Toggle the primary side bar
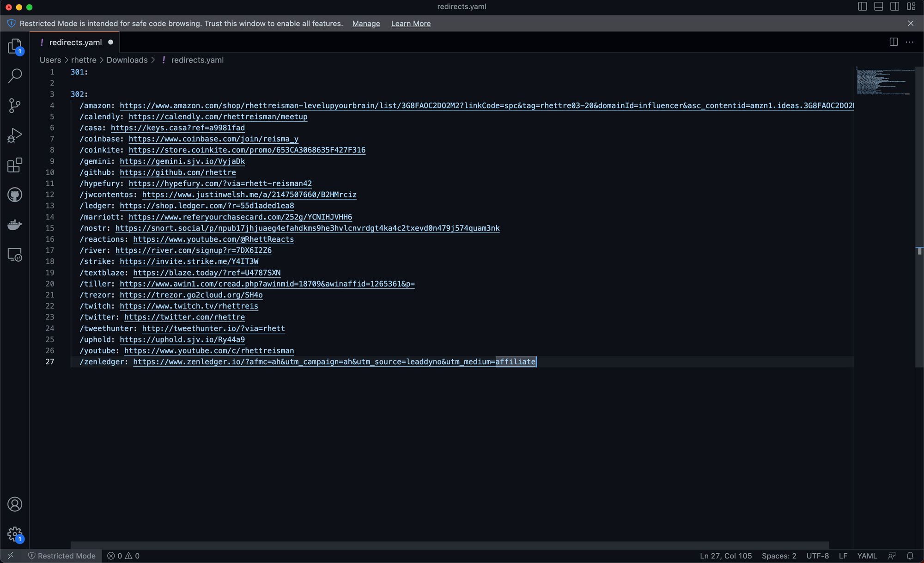The image size is (924, 563). [863, 6]
